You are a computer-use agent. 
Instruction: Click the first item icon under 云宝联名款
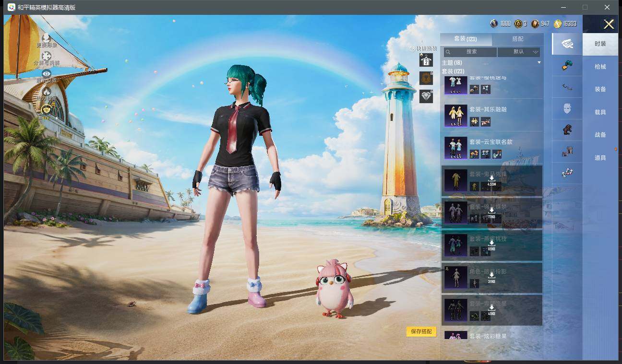point(474,154)
